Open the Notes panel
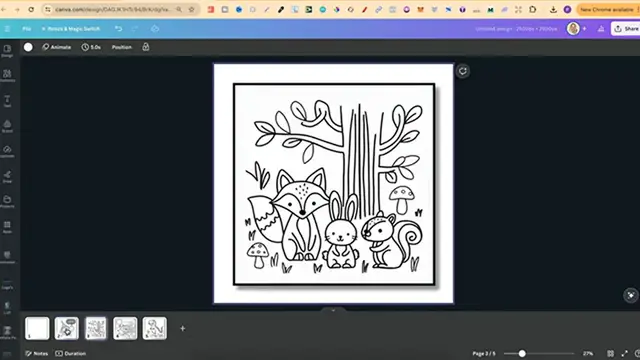640x360 pixels. tap(36, 353)
